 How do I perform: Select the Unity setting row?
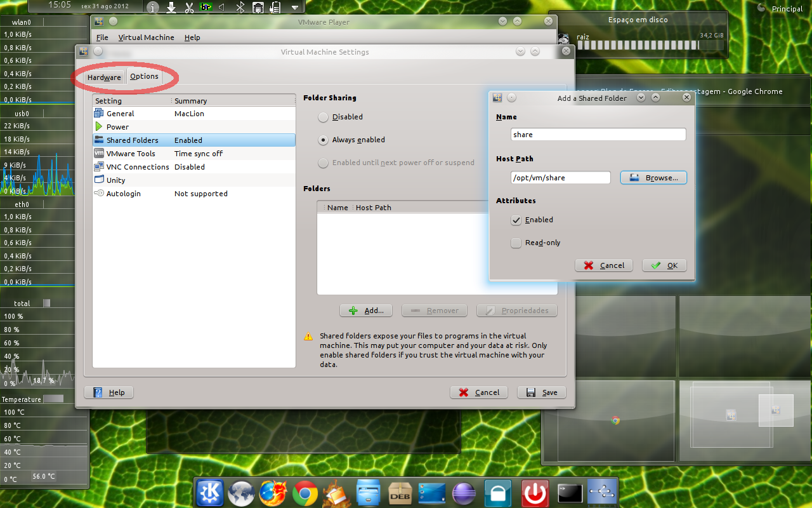point(194,180)
